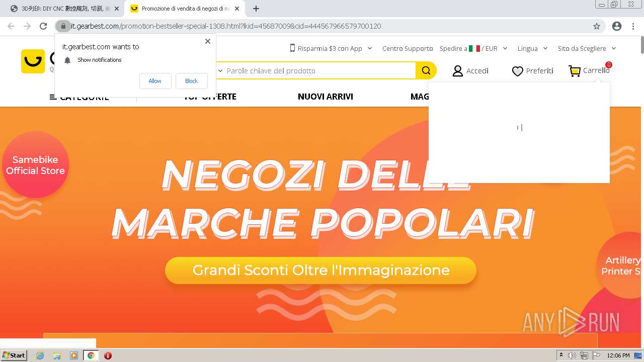Open a new browser tab
This screenshot has width=644, height=362.
point(256,9)
